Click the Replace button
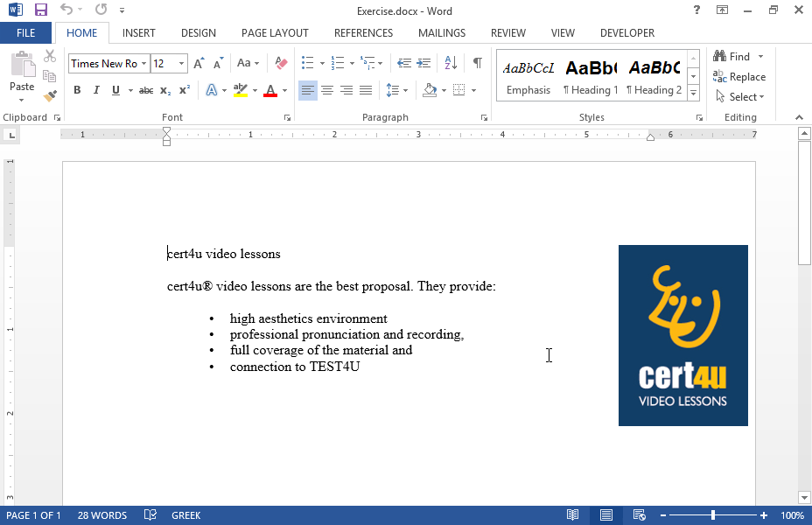 [x=739, y=77]
